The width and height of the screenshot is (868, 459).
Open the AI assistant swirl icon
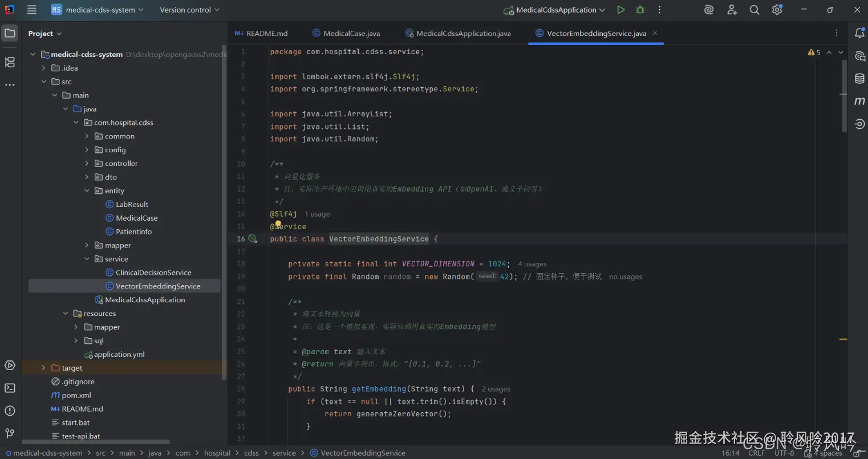[709, 10]
